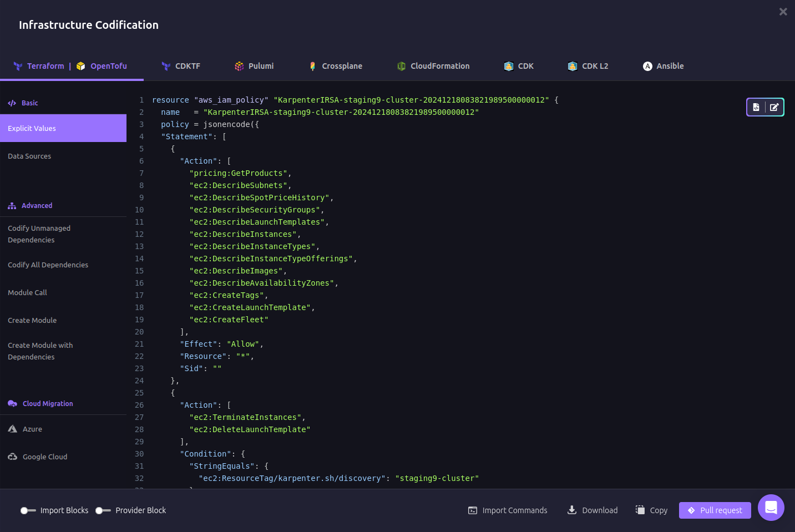Click the "Effect": "Allow" code line
Viewport: 795px width, 532px height.
[x=222, y=344]
